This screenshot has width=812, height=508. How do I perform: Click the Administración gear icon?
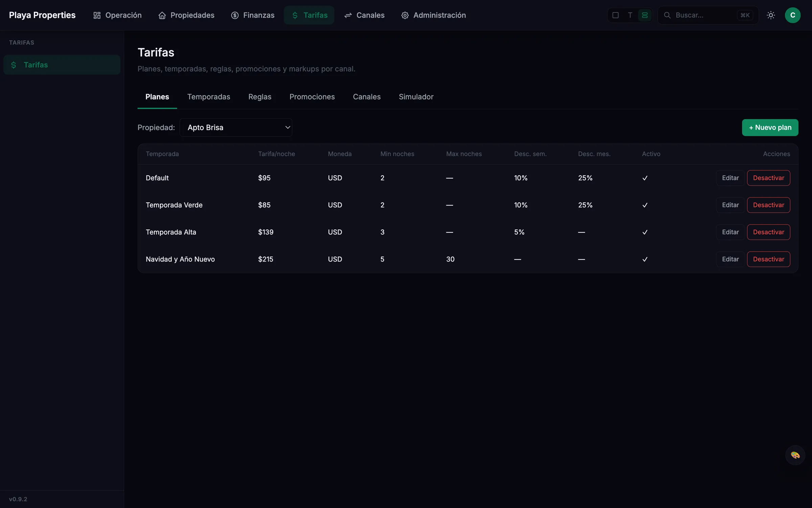click(405, 15)
